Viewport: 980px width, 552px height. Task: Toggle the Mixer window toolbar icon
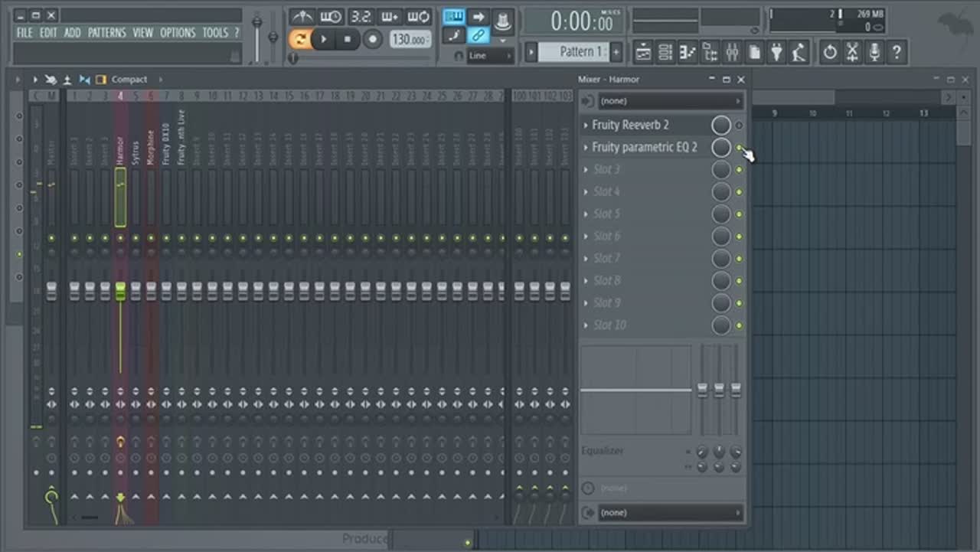(733, 52)
